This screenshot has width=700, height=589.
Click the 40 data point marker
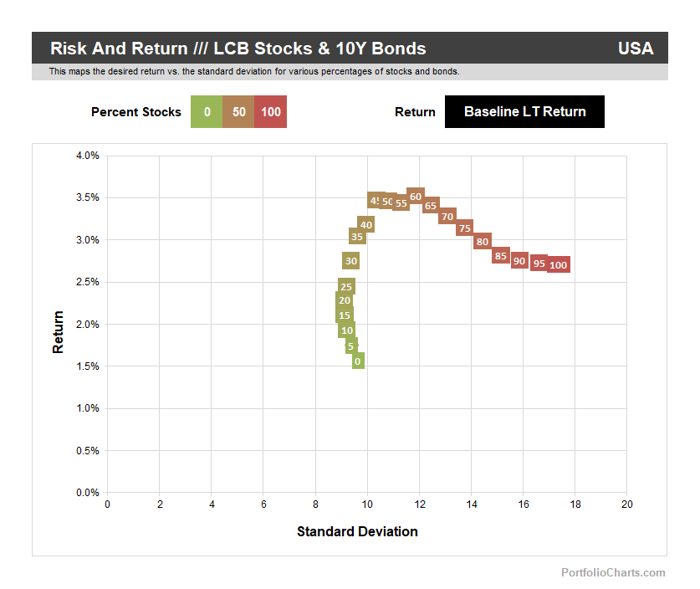[x=365, y=224]
